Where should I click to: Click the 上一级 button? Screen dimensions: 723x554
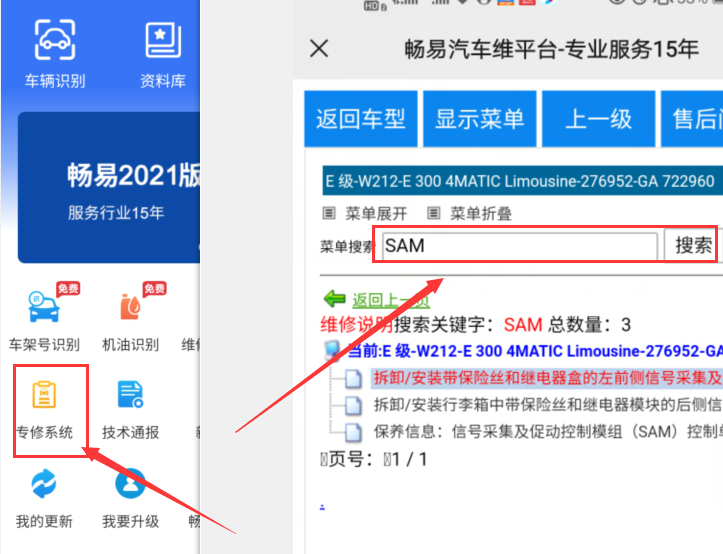599,119
